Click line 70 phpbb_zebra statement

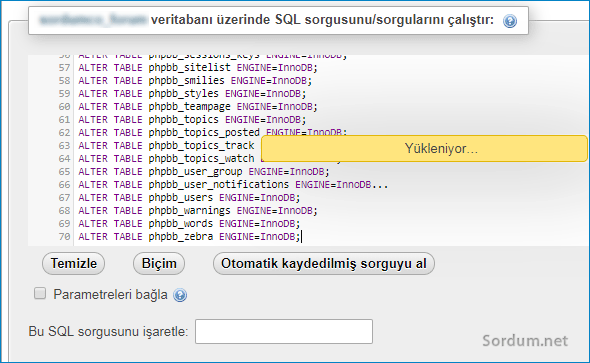pos(189,237)
